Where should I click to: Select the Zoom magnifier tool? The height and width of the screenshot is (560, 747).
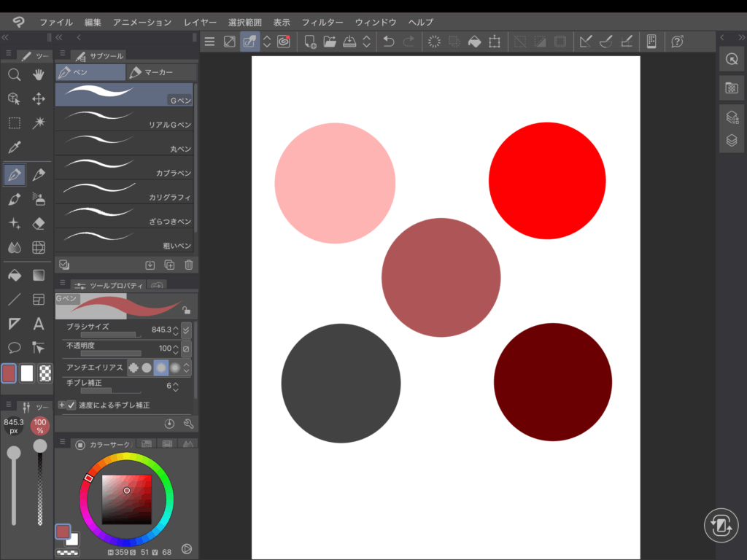coord(14,74)
